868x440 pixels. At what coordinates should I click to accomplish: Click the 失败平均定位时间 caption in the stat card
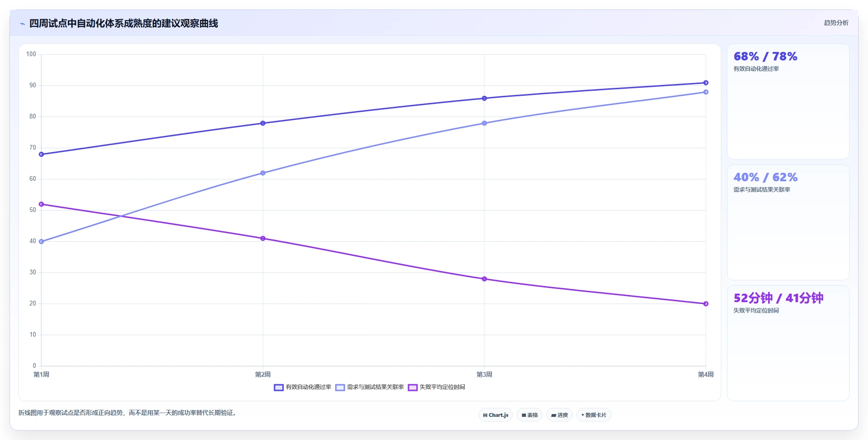coord(756,311)
